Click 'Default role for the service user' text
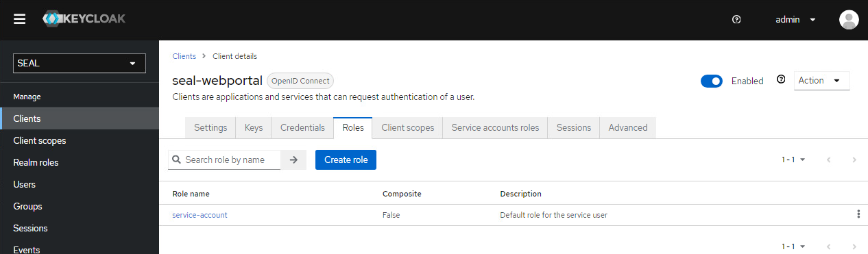Image resolution: width=868 pixels, height=254 pixels. [x=554, y=215]
